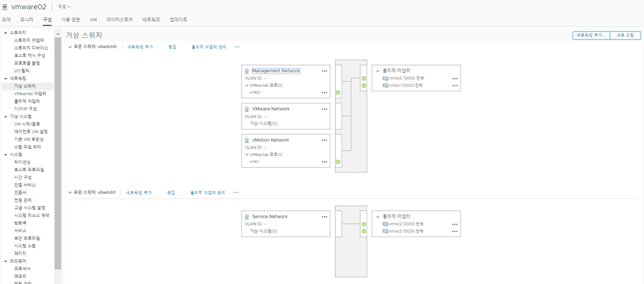This screenshot has width=644, height=284.
Task: Open vSwitch1 more-actions ellipsis
Action: tap(236, 192)
